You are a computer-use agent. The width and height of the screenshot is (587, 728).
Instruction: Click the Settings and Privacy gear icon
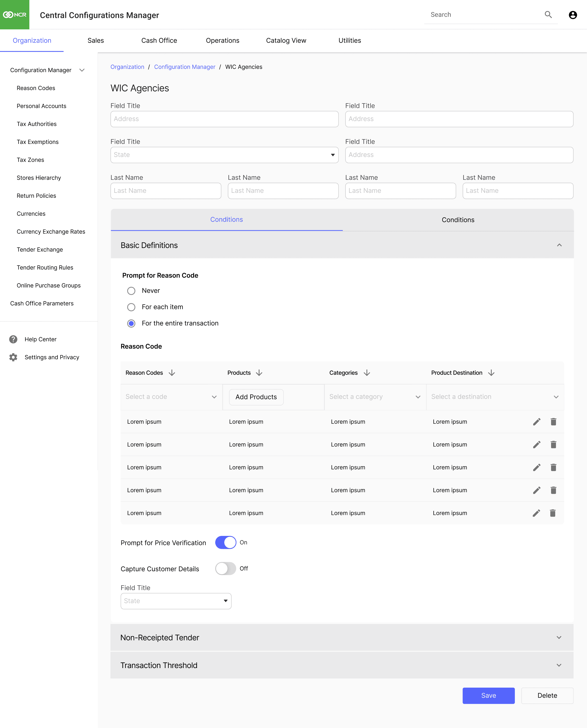pyautogui.click(x=13, y=357)
